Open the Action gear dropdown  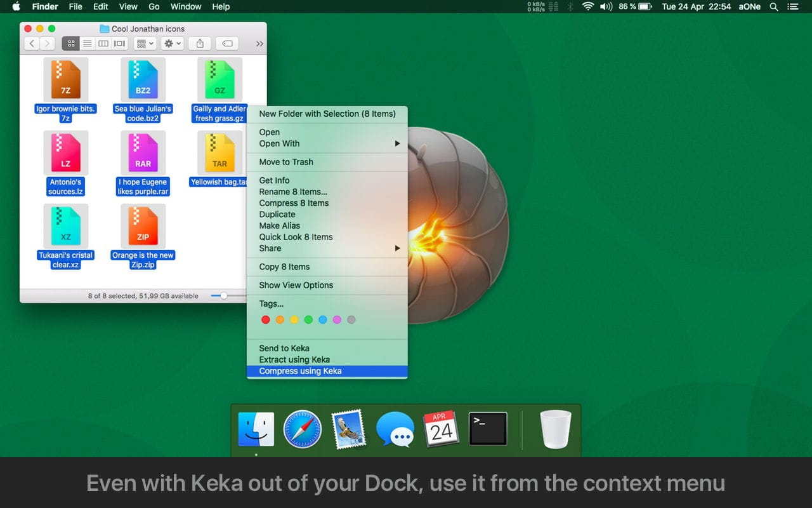(172, 44)
